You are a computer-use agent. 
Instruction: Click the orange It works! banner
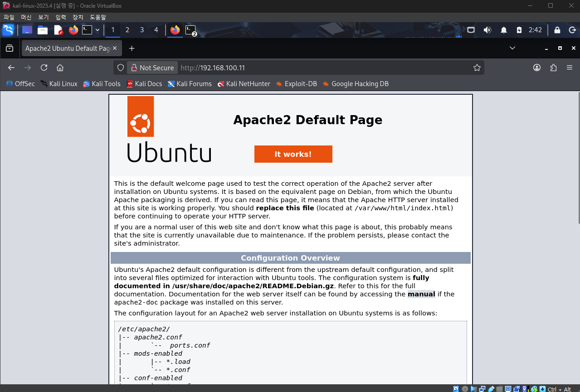pyautogui.click(x=293, y=154)
